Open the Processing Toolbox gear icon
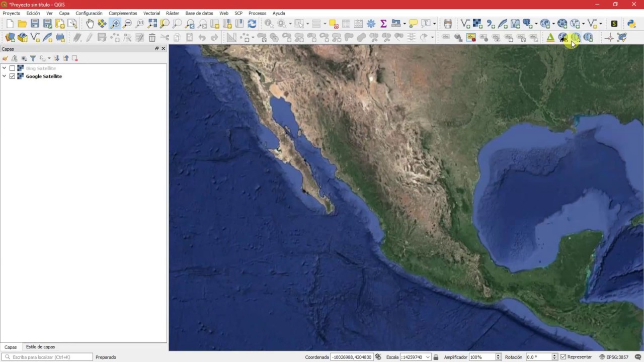This screenshot has height=362, width=644. [371, 24]
